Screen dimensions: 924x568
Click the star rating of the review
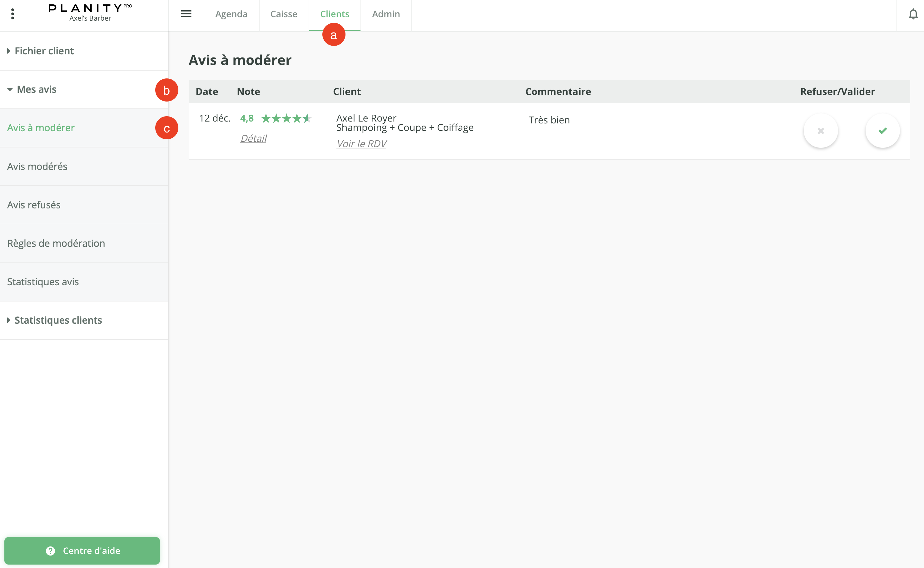(x=286, y=119)
